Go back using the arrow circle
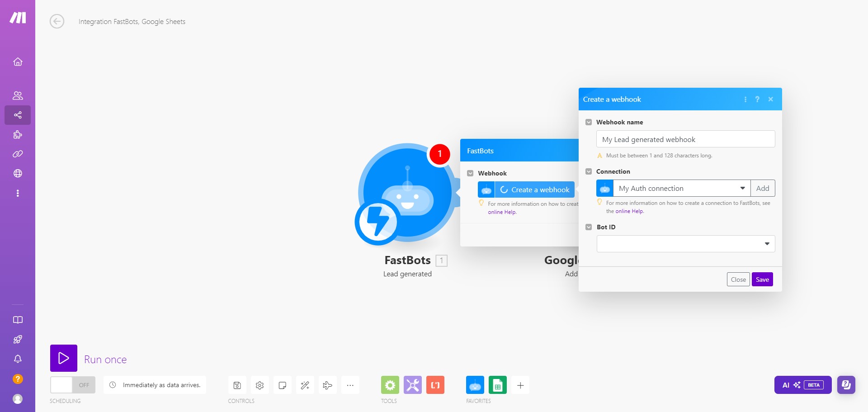Screen dimensions: 868x412 57,21
